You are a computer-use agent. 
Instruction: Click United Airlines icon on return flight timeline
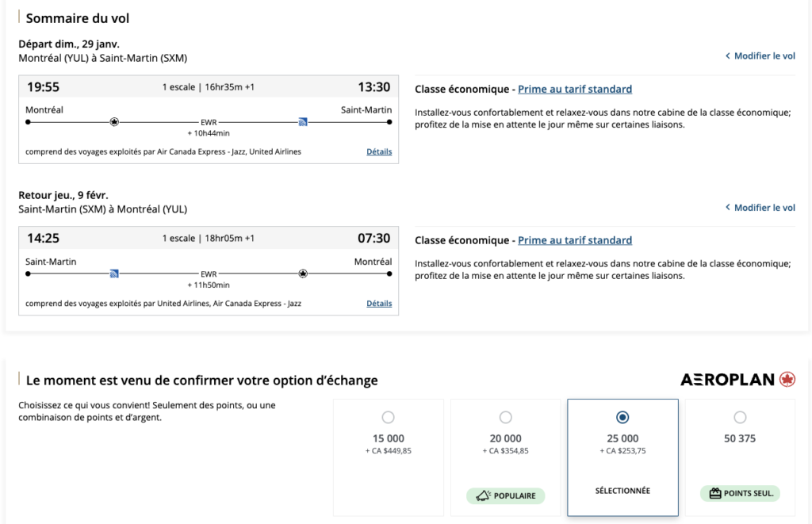[x=114, y=273]
